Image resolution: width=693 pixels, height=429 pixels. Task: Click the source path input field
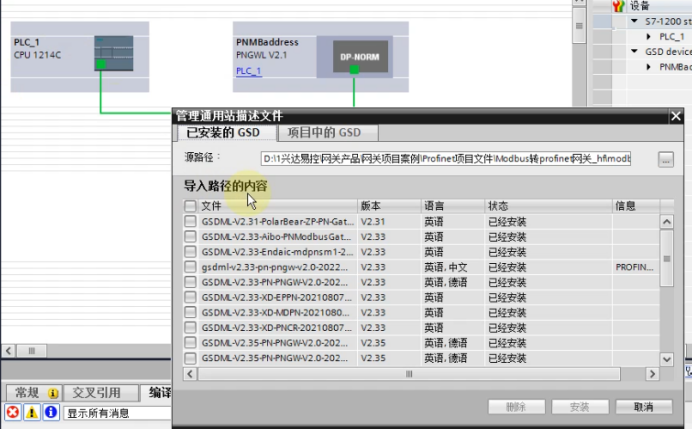tap(446, 159)
